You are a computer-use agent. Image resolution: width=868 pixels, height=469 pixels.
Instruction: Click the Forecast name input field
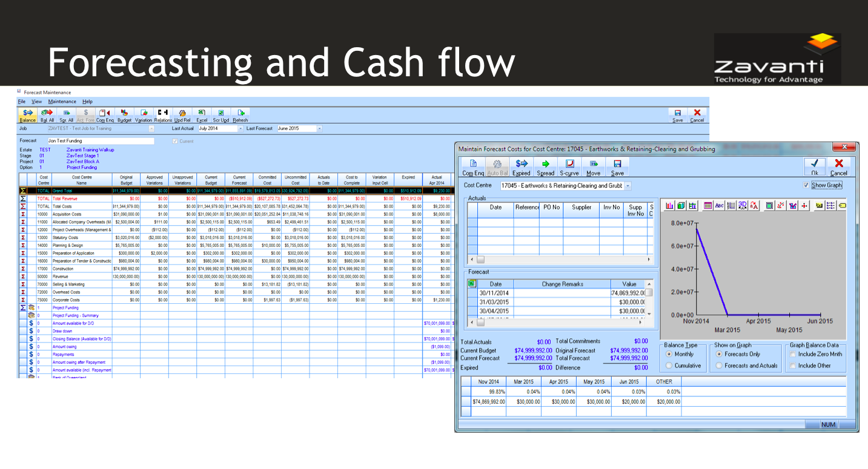tap(100, 141)
